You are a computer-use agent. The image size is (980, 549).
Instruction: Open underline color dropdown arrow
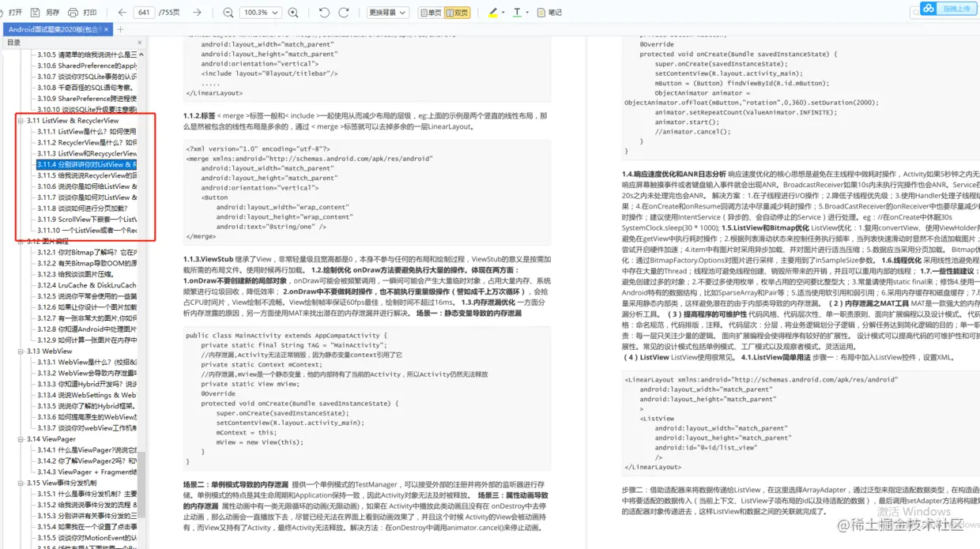pos(526,13)
